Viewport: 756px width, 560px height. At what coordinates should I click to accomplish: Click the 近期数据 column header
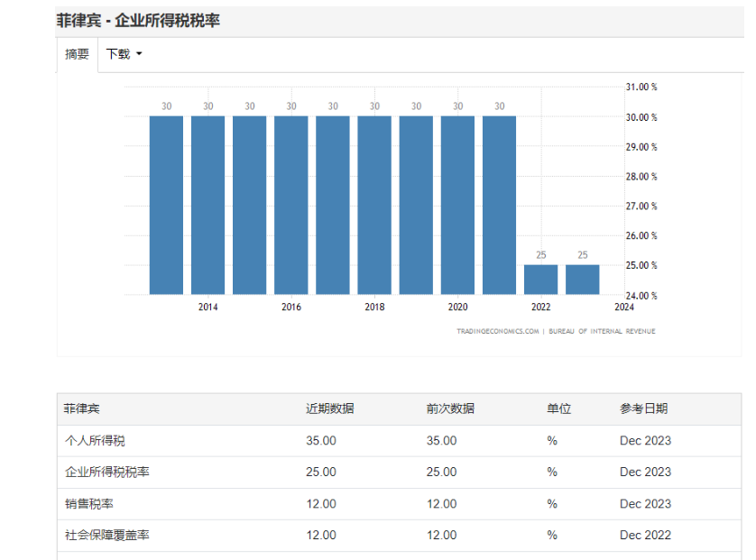(330, 409)
